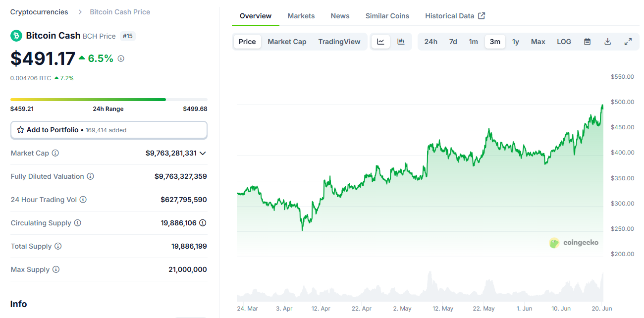
Task: Set chart range to 7d
Action: (453, 42)
